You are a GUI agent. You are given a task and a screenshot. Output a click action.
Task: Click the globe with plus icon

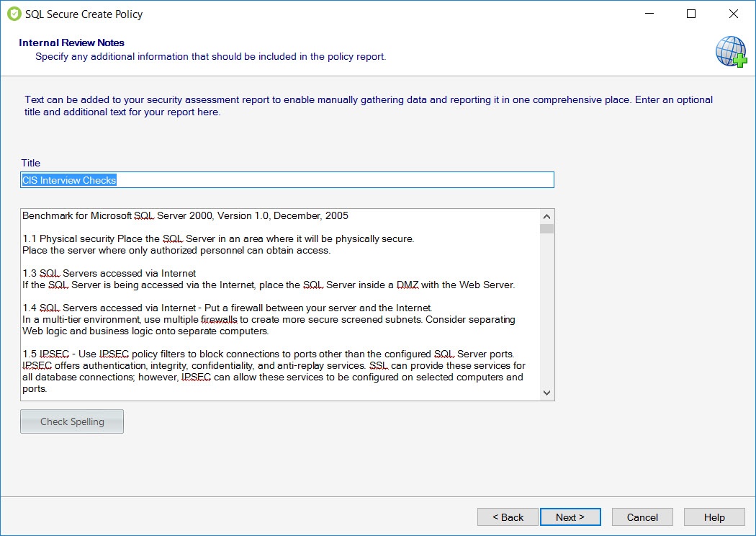point(732,51)
